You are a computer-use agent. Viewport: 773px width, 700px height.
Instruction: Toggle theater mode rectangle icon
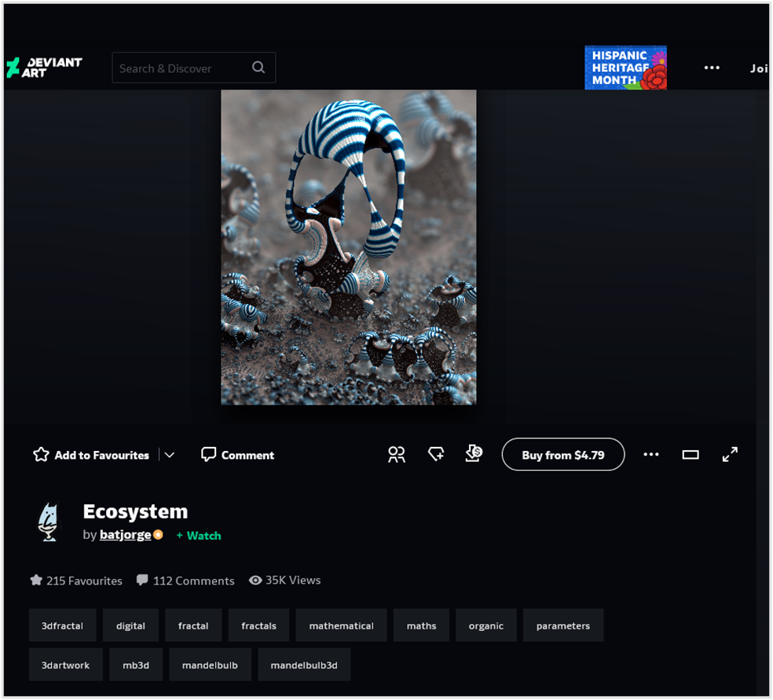coord(691,455)
